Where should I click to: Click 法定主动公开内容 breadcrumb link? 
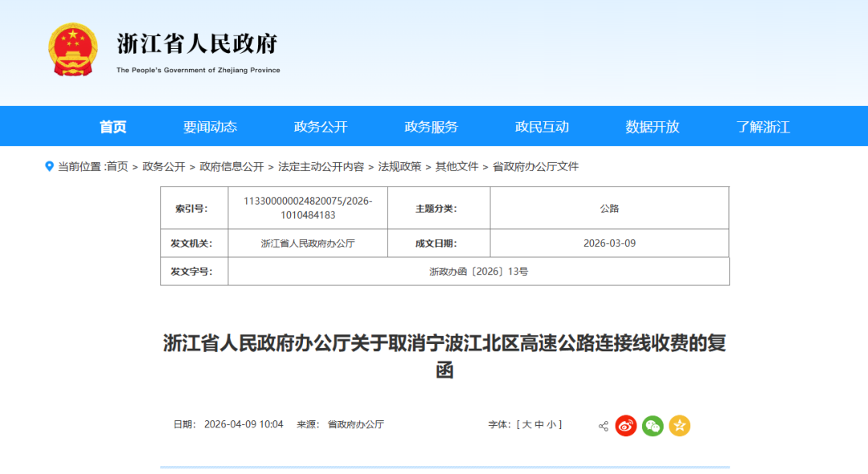pyautogui.click(x=321, y=166)
